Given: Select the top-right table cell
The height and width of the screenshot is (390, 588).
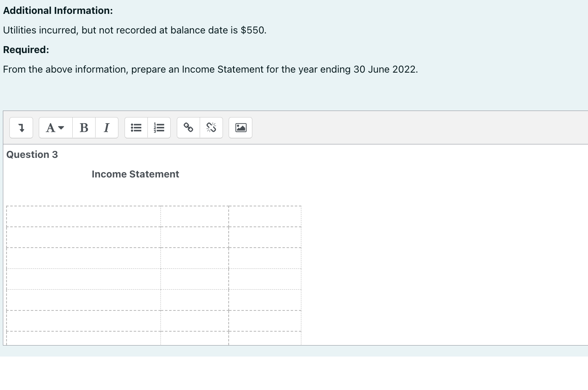Looking at the screenshot, I should pyautogui.click(x=265, y=216).
